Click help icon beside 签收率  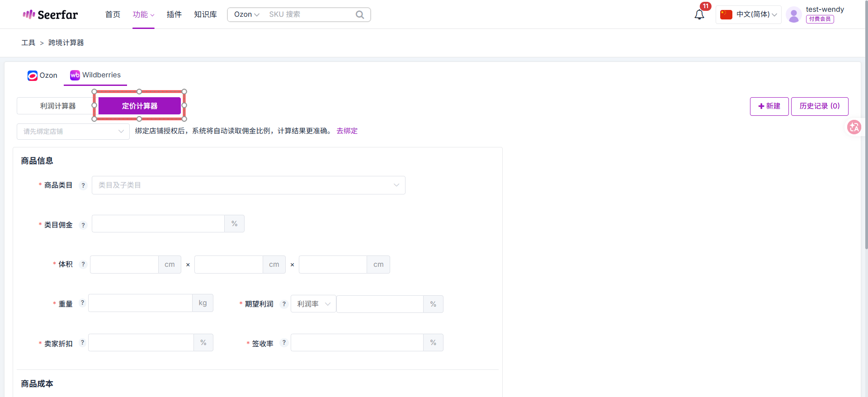[284, 343]
